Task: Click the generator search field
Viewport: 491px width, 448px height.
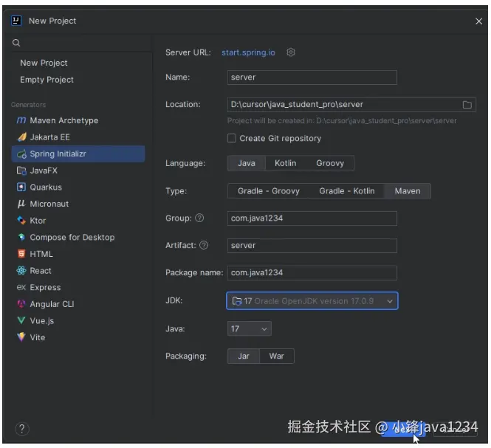Action: [x=81, y=43]
